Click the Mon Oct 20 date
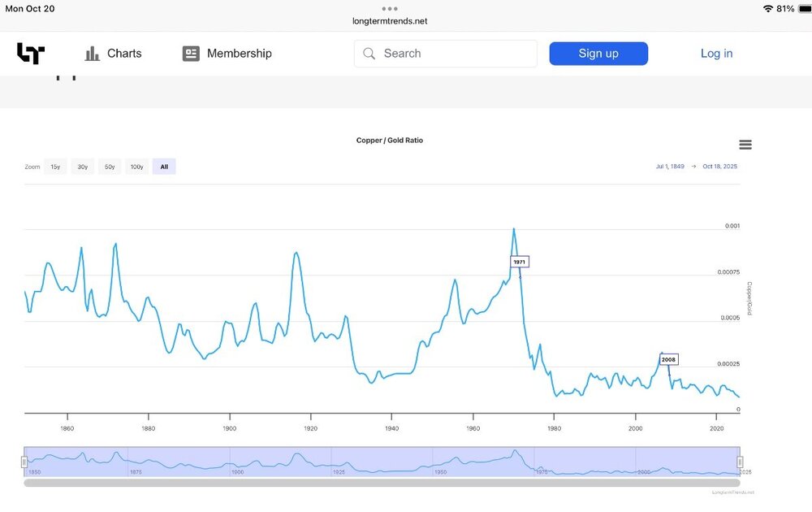Viewport: 812px width, 512px height. 29,9
